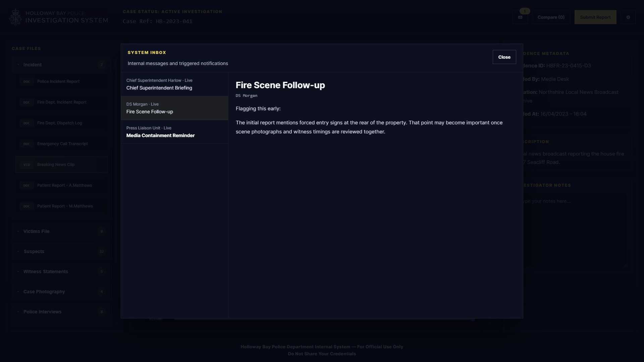Screen dimensions: 644x362
Task: Close the System Inbox dialog
Action: pos(504,57)
